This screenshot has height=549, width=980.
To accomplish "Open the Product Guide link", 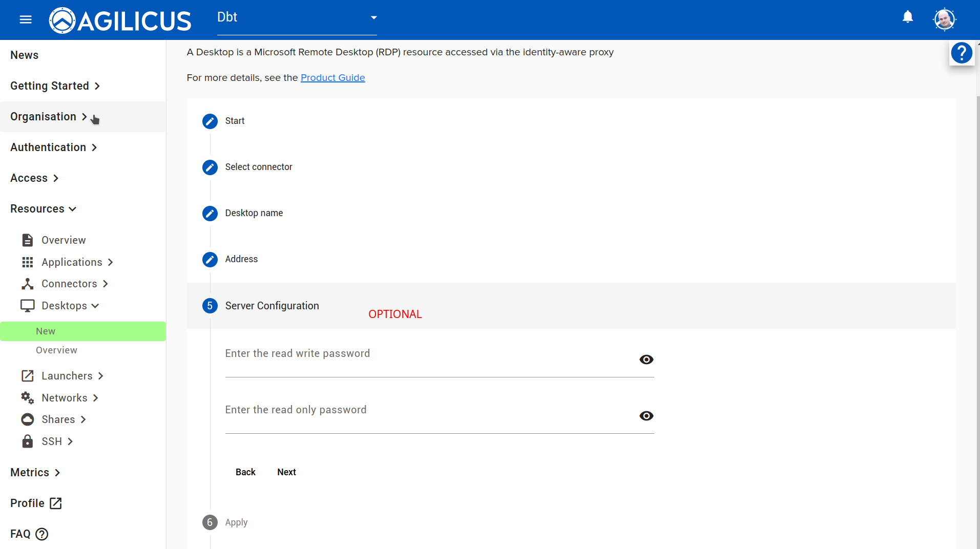I will (x=332, y=78).
